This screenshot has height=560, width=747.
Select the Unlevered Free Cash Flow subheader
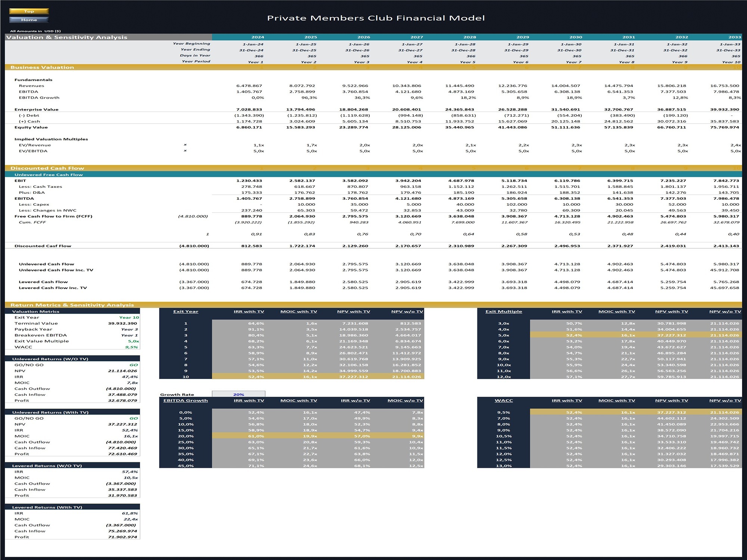coord(49,174)
